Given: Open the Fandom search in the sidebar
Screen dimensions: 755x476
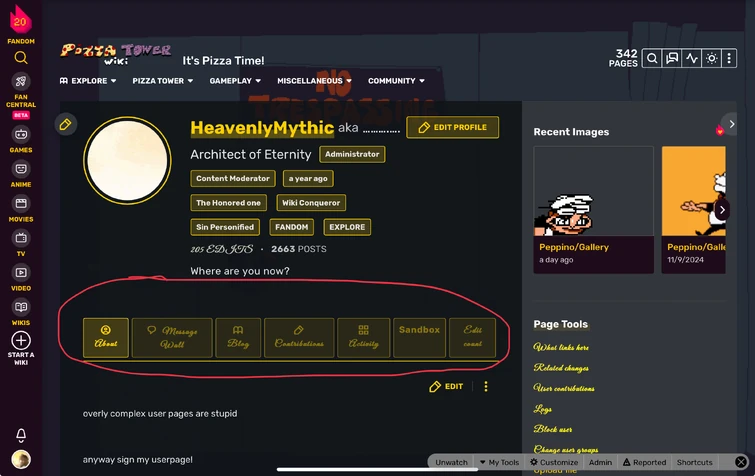Looking at the screenshot, I should [x=21, y=58].
